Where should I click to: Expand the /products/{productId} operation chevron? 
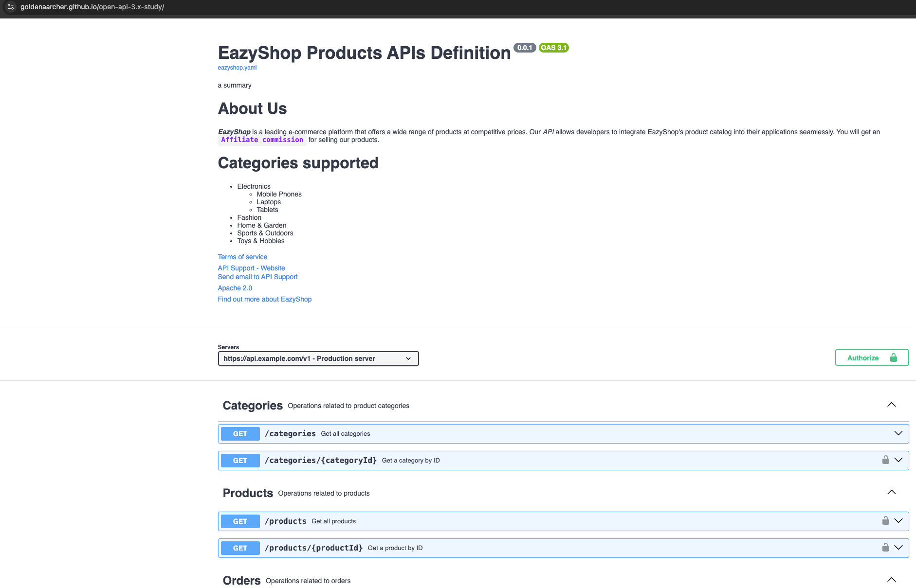pos(898,548)
